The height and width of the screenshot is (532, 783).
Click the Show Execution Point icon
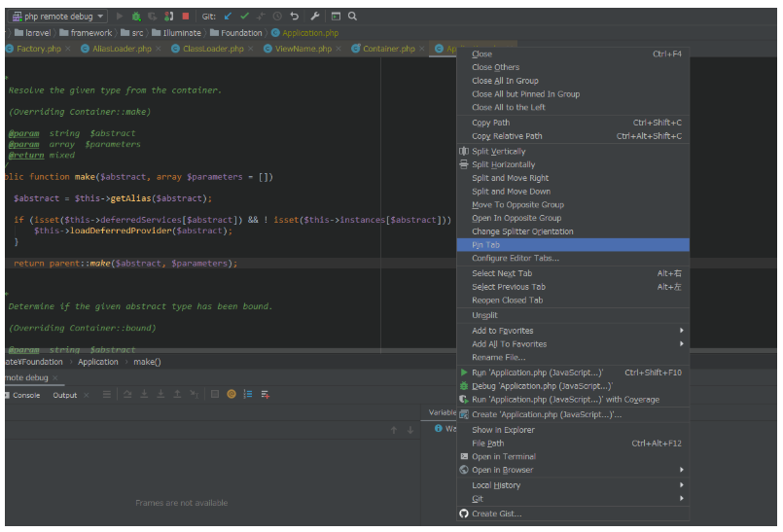107,394
